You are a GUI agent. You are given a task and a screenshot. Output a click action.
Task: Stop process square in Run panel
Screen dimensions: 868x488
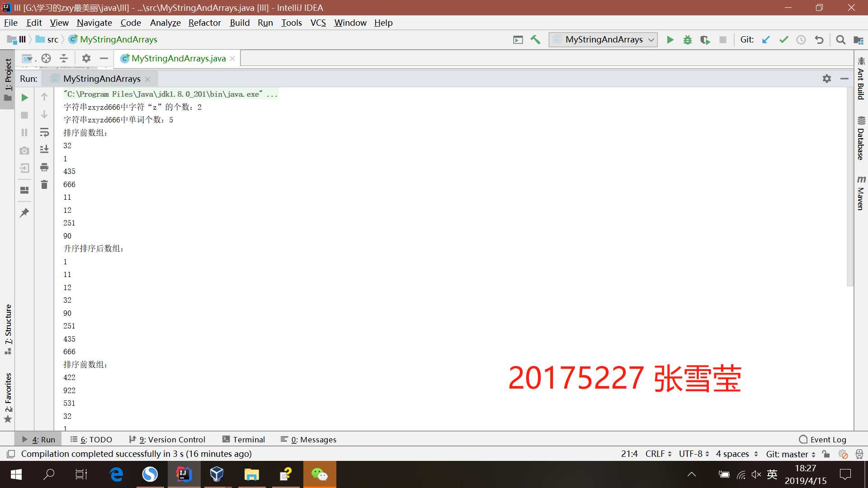25,115
